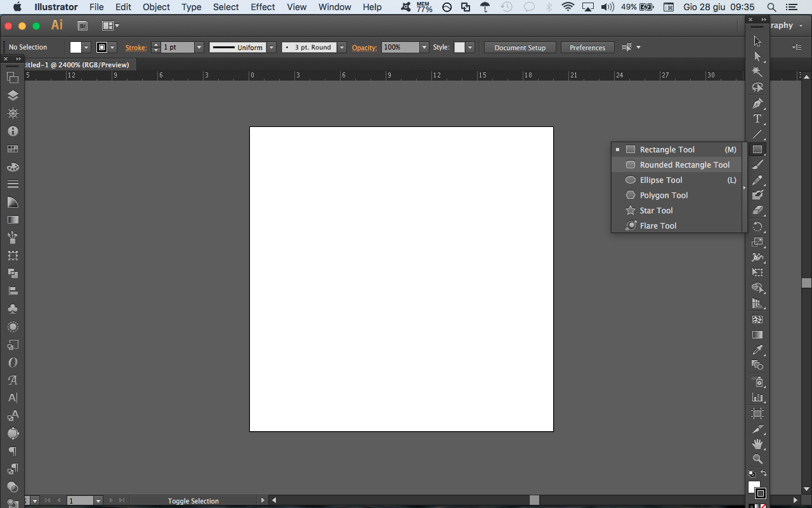Image resolution: width=812 pixels, height=508 pixels.
Task: Click the fill color swatch in control bar
Action: 76,48
